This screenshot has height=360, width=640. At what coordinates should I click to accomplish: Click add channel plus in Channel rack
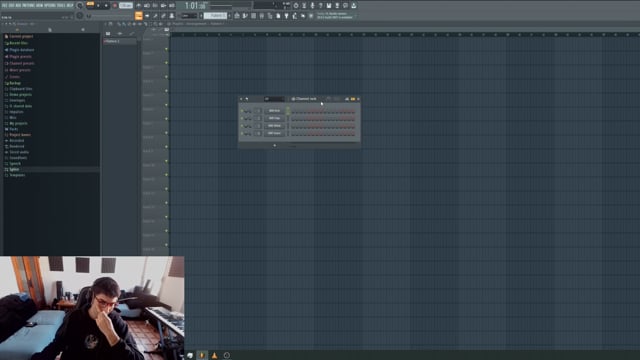274,145
